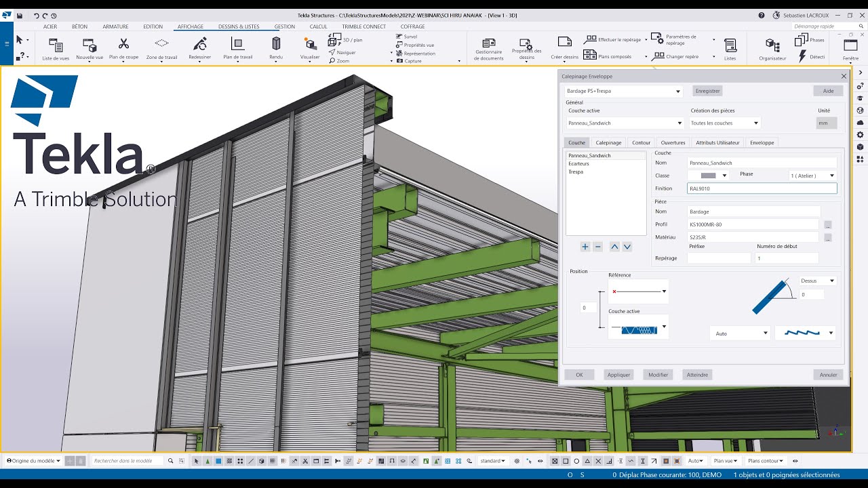Click the Annuler button

pyautogui.click(x=829, y=375)
